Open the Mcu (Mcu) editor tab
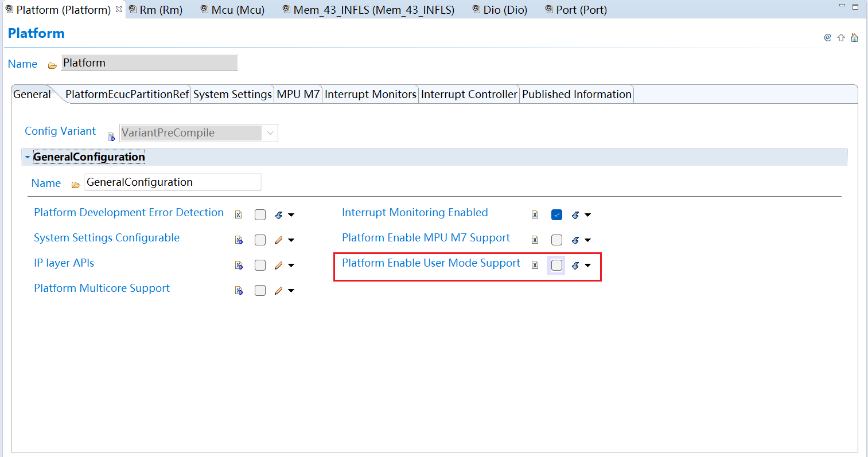868x457 pixels. click(232, 9)
